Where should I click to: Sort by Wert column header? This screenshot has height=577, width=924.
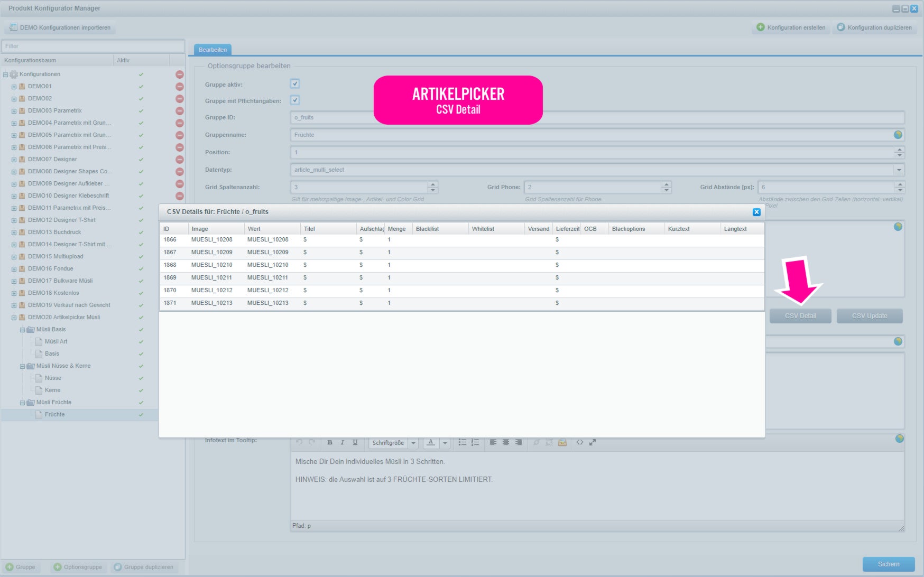click(272, 229)
